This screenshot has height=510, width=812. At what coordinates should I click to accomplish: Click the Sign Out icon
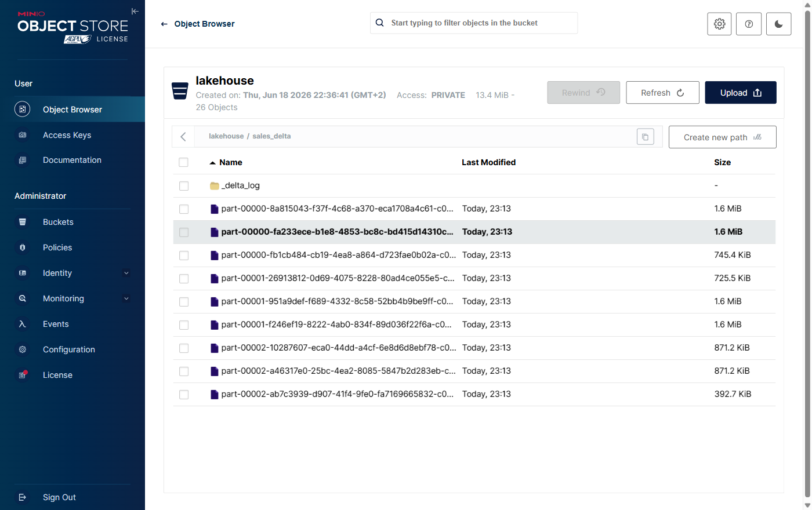(x=23, y=497)
